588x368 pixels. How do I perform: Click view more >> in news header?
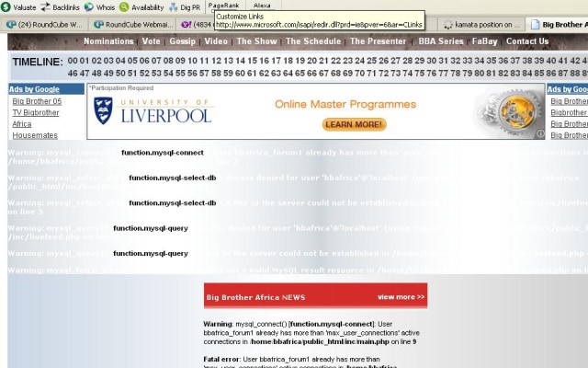401,296
